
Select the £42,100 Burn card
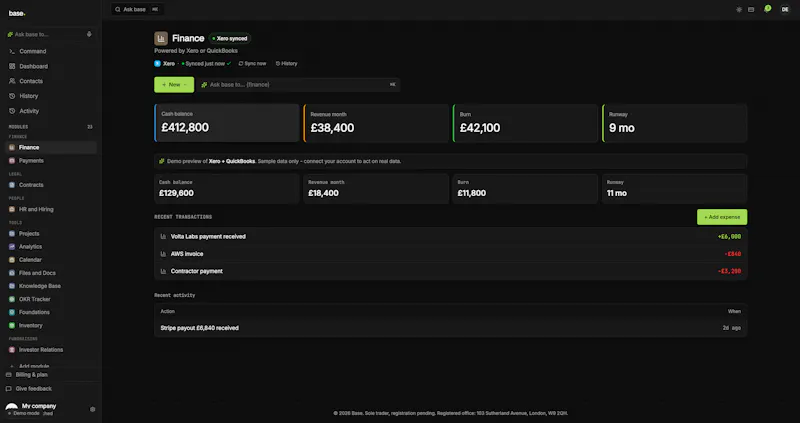click(x=525, y=123)
